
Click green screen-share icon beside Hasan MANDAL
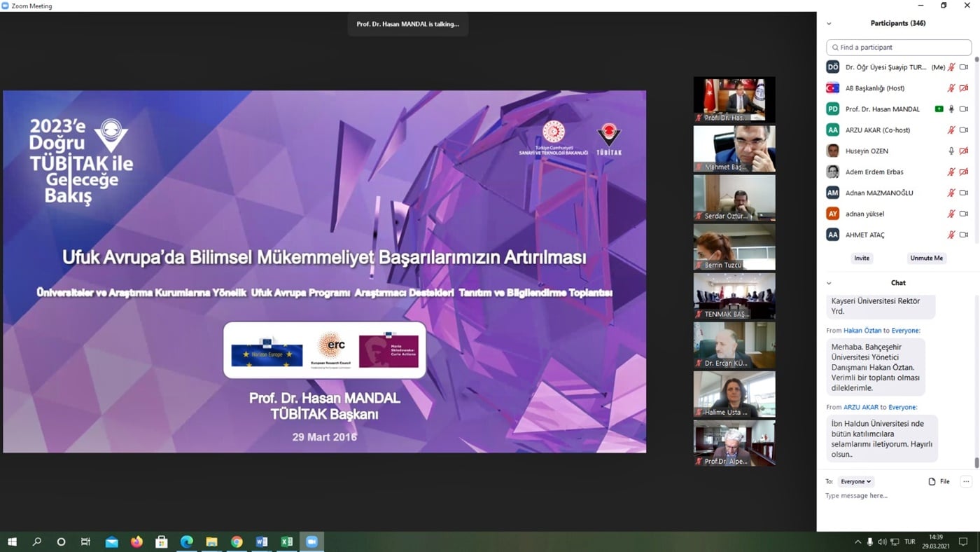coord(939,109)
